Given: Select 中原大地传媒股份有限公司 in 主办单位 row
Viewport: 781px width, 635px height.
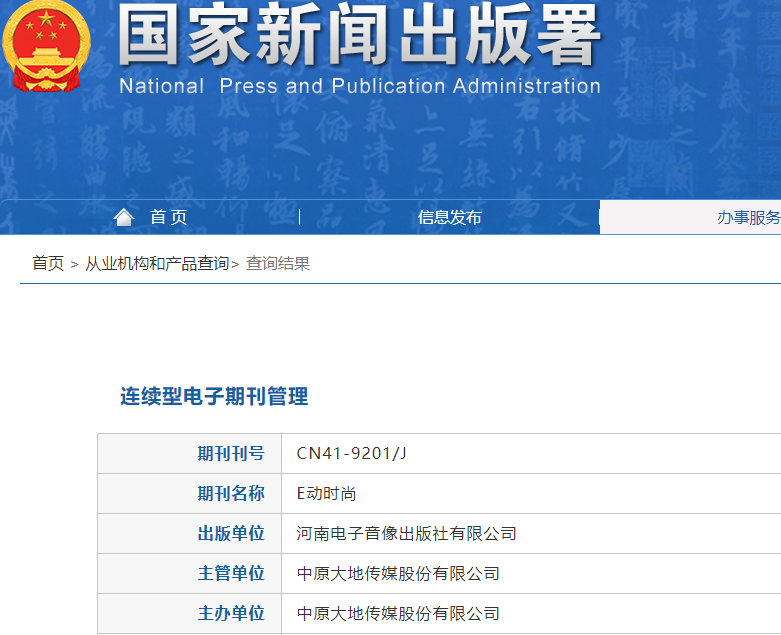Looking at the screenshot, I should tap(398, 613).
